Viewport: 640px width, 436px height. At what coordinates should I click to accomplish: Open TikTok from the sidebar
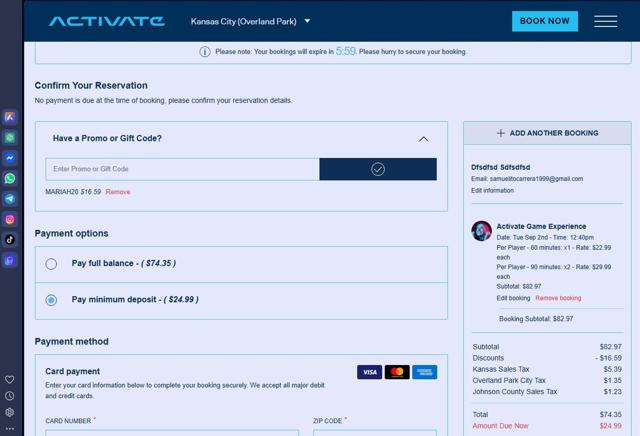10,240
